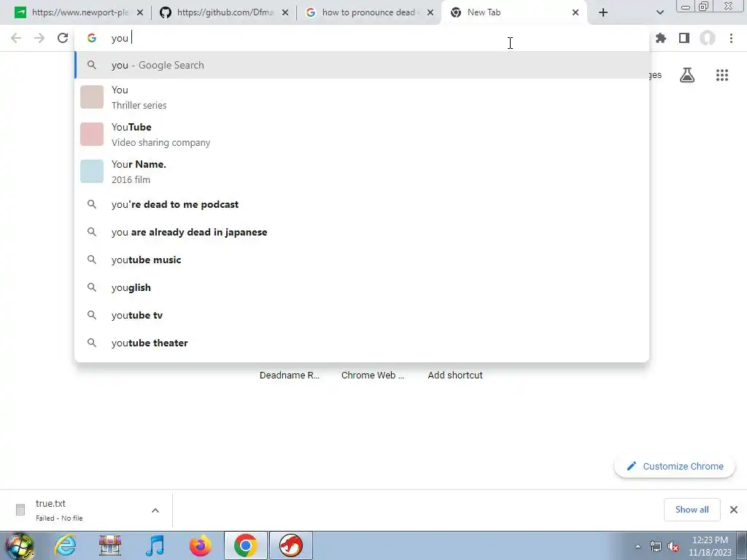Select the New Tab tab

pyautogui.click(x=514, y=12)
